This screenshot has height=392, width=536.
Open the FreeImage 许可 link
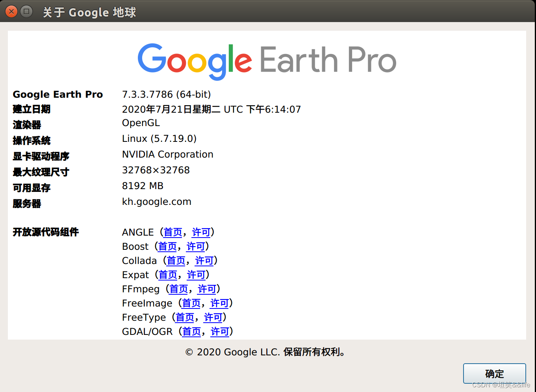220,303
